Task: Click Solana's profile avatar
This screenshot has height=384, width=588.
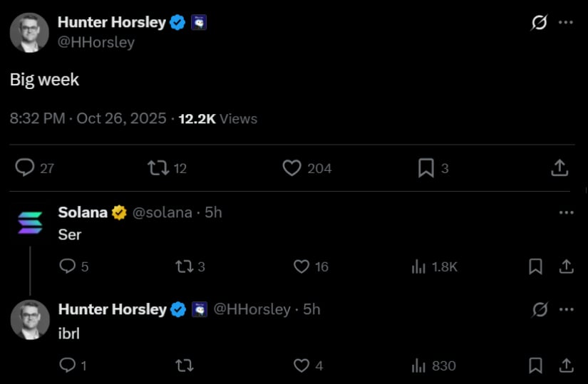Action: (x=30, y=222)
